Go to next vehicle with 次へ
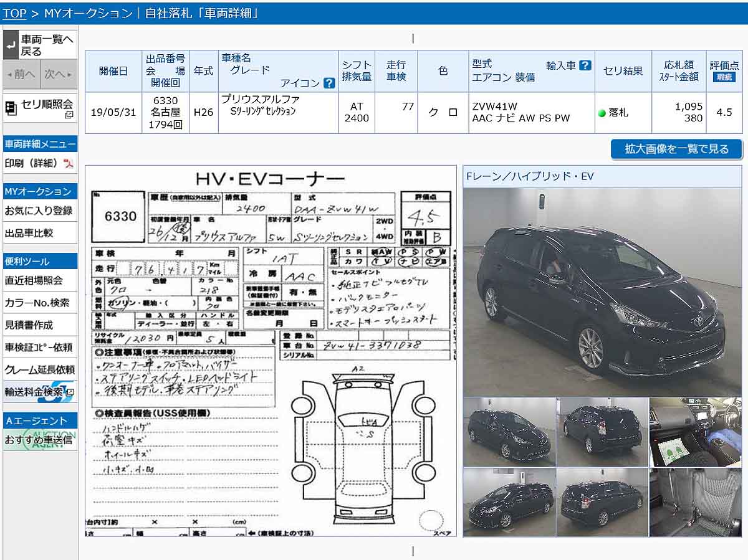This screenshot has height=560, width=748. pos(59,74)
